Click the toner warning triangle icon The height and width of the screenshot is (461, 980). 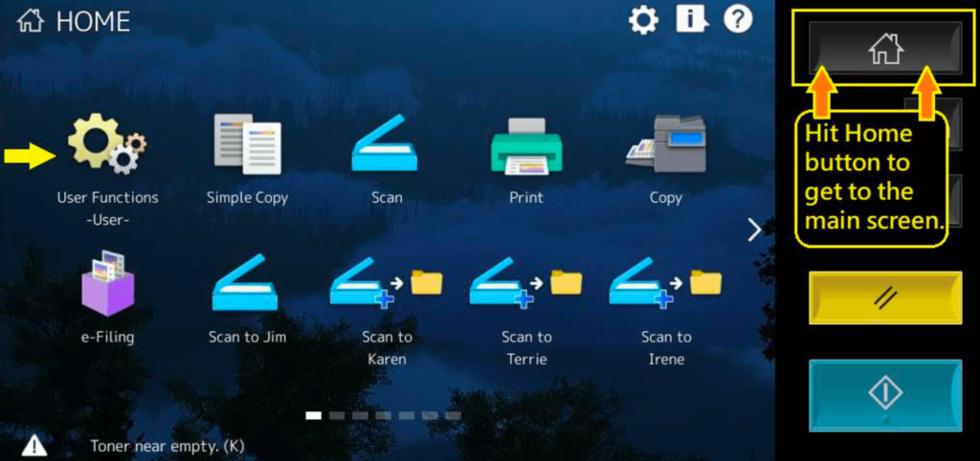(35, 446)
